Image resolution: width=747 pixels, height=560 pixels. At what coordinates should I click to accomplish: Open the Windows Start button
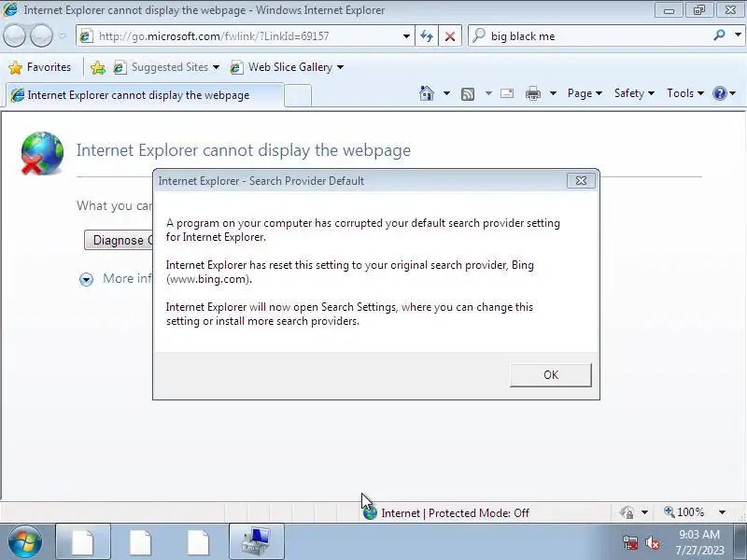click(x=25, y=542)
